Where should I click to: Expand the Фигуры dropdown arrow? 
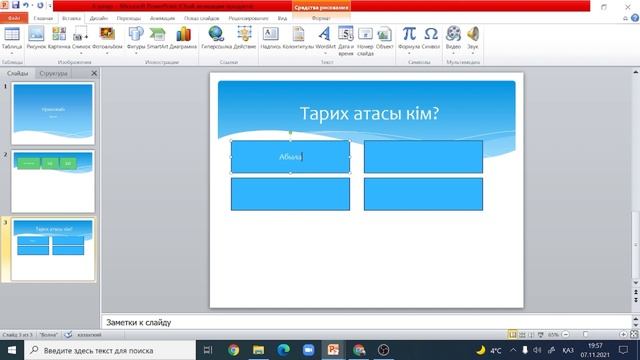click(x=136, y=53)
